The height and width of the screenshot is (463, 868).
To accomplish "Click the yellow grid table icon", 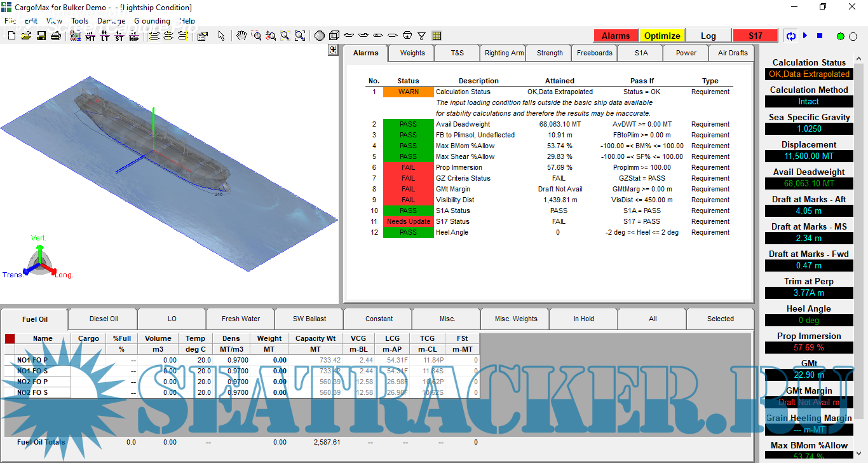I will [x=437, y=36].
